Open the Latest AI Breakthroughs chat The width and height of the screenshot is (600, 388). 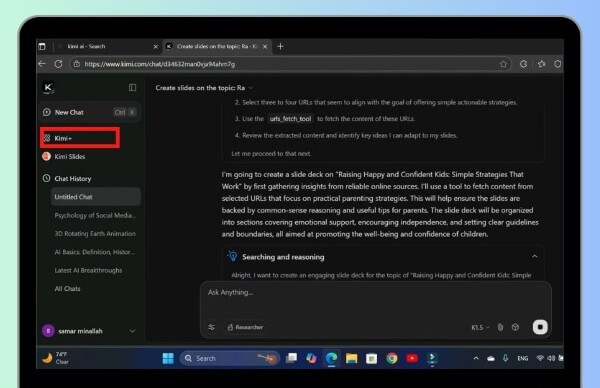tap(88, 270)
